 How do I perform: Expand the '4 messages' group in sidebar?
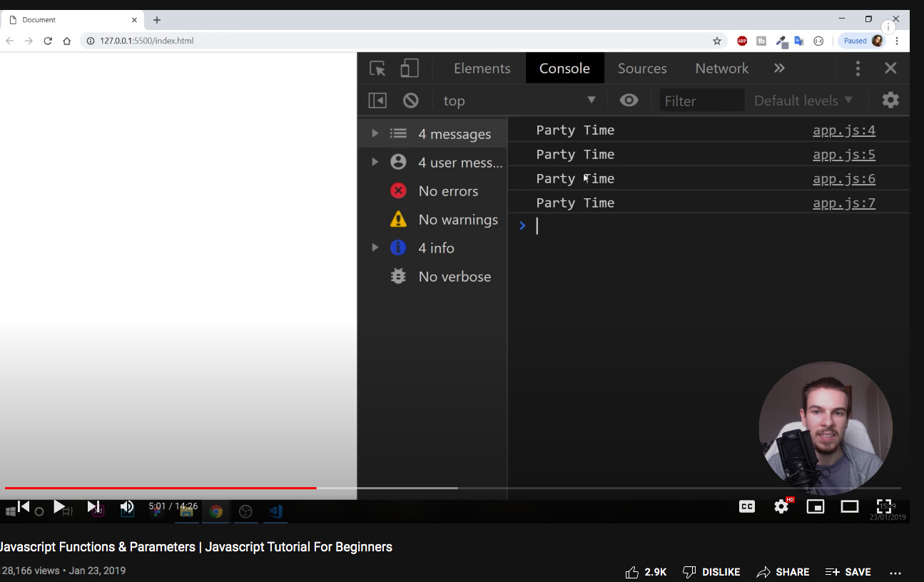pyautogui.click(x=375, y=133)
